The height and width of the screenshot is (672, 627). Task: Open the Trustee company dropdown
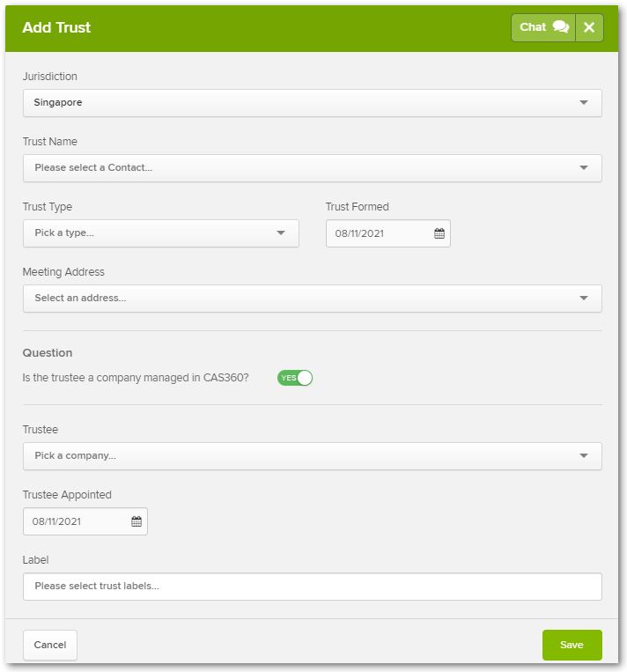313,456
